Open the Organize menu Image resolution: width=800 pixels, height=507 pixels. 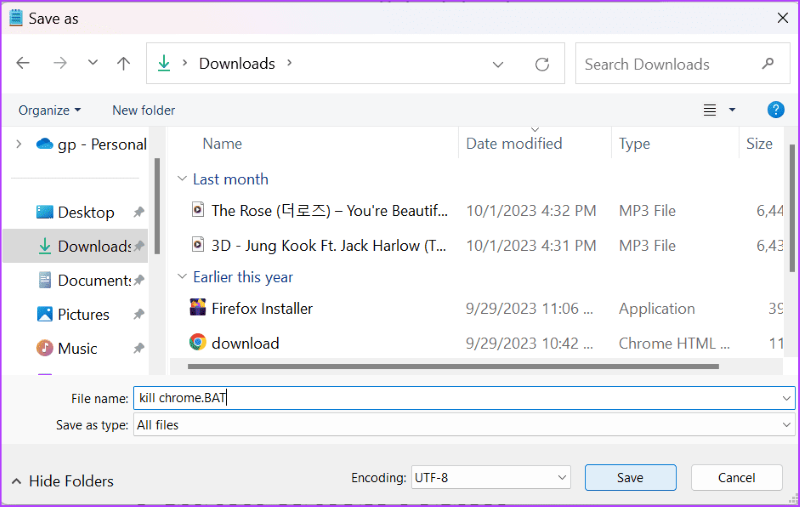49,110
